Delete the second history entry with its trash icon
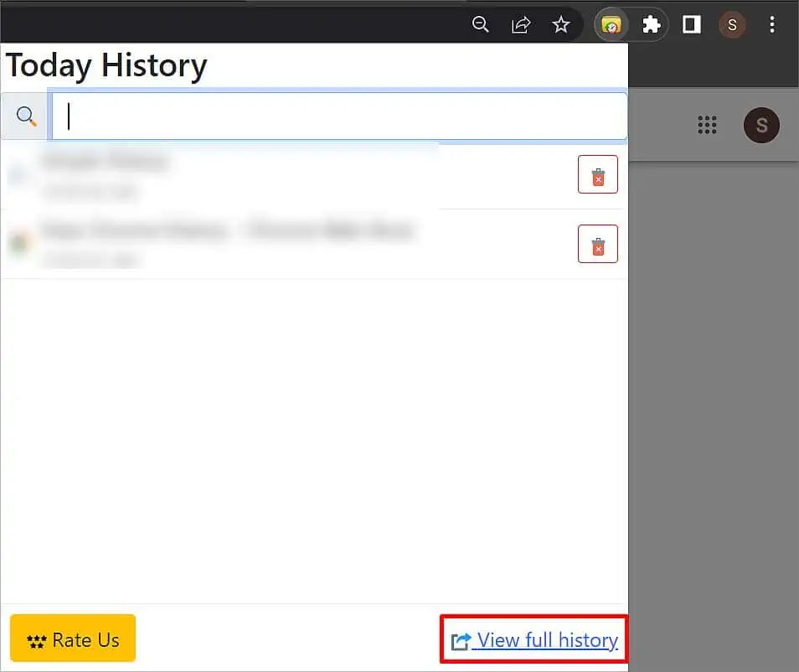Image resolution: width=799 pixels, height=672 pixels. tap(597, 244)
